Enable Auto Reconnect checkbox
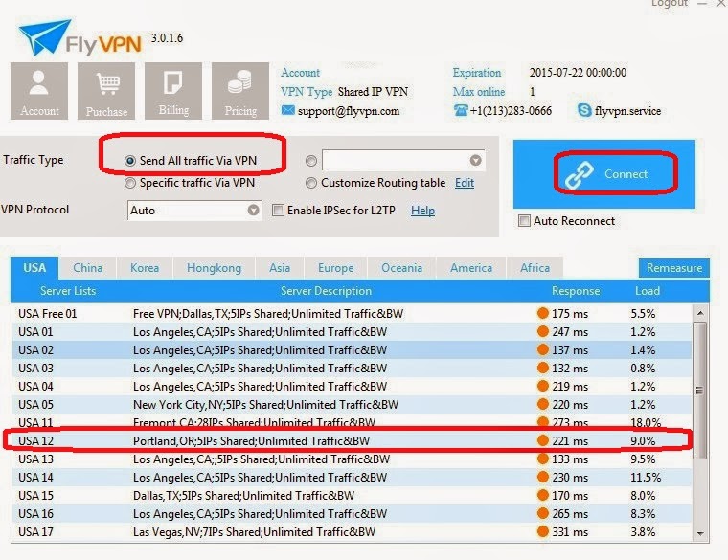This screenshot has width=728, height=560. pos(524,221)
